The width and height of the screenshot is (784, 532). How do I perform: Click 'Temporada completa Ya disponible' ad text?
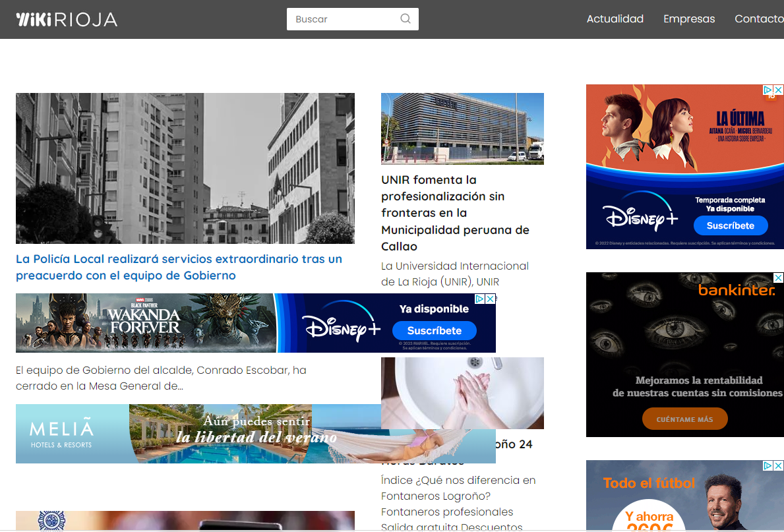[x=730, y=204]
